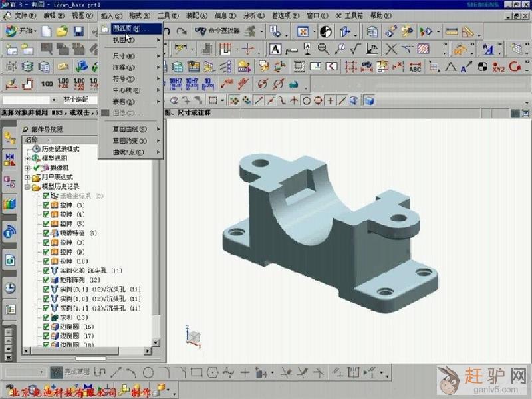
Task: Open the 格式 menu in menu bar
Action: pos(138,15)
